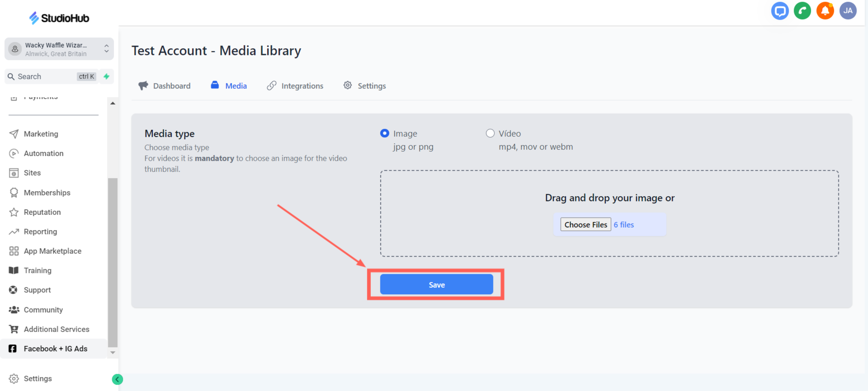Open the Reputation sidebar item
The height and width of the screenshot is (391, 868).
[x=42, y=212]
